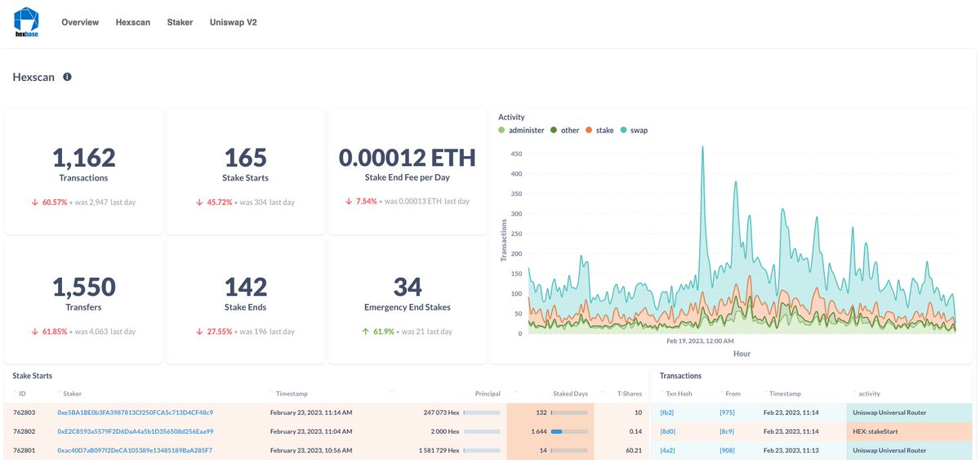
Task: Sort by T-Shares column header
Action: 629,394
